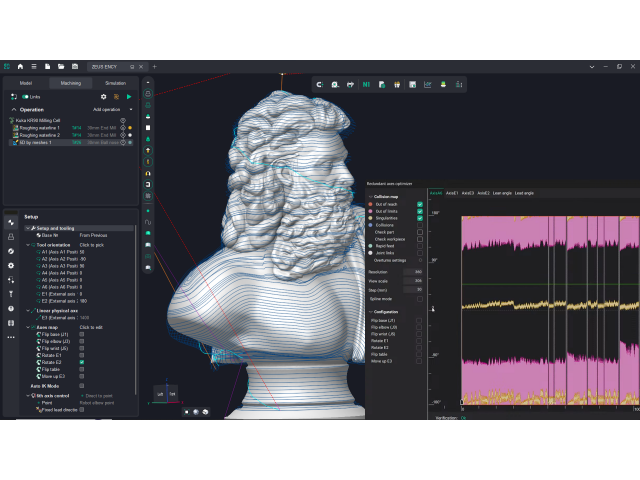Toggle the Links switch
This screenshot has width=640, height=480.
click(26, 96)
